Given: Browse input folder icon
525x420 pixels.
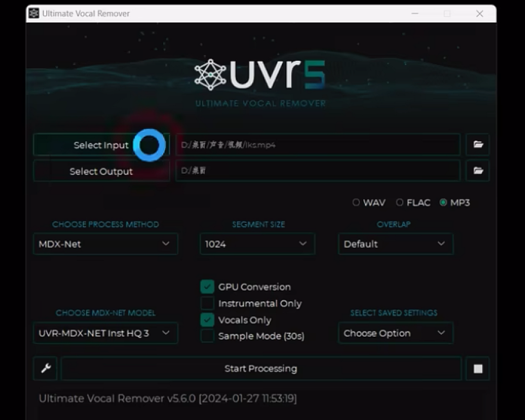Looking at the screenshot, I should [478, 144].
